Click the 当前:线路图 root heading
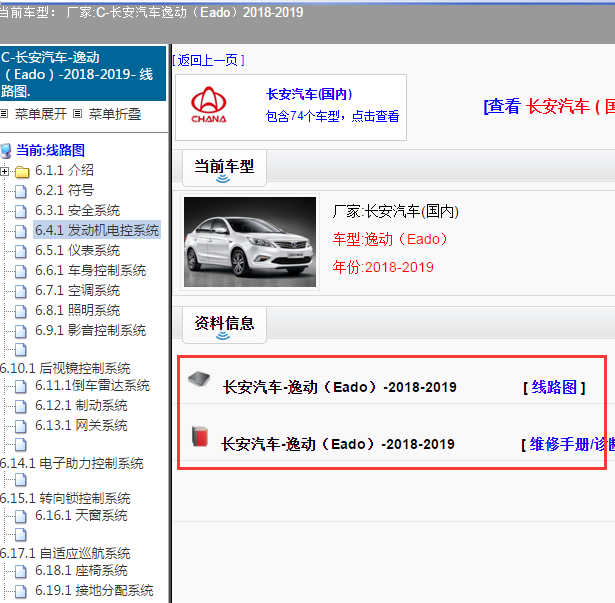The height and width of the screenshot is (603, 615). tap(50, 150)
